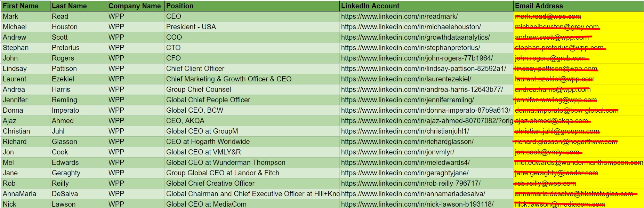This screenshot has height=208, width=644.
Task: Click the LinkedIn Account column header
Action: 370,6
